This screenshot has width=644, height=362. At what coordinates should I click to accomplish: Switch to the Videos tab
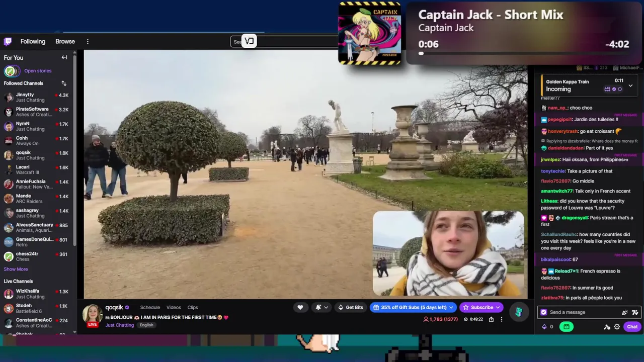pos(174,307)
